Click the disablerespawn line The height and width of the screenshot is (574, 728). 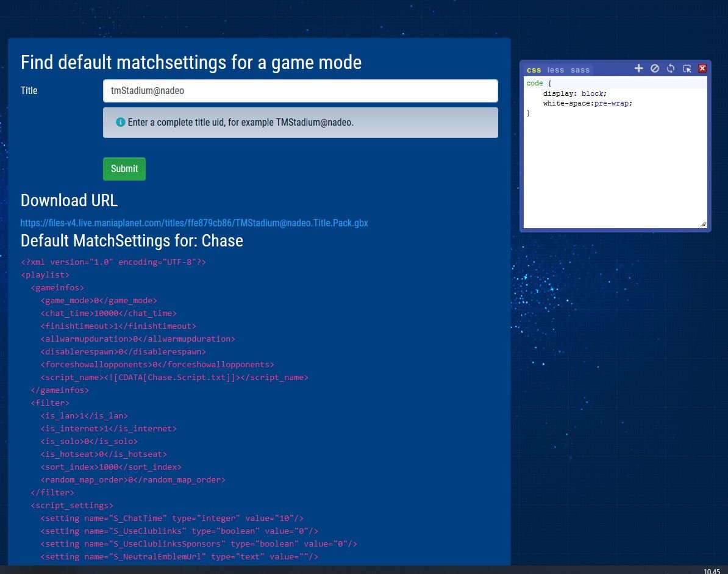tap(123, 351)
